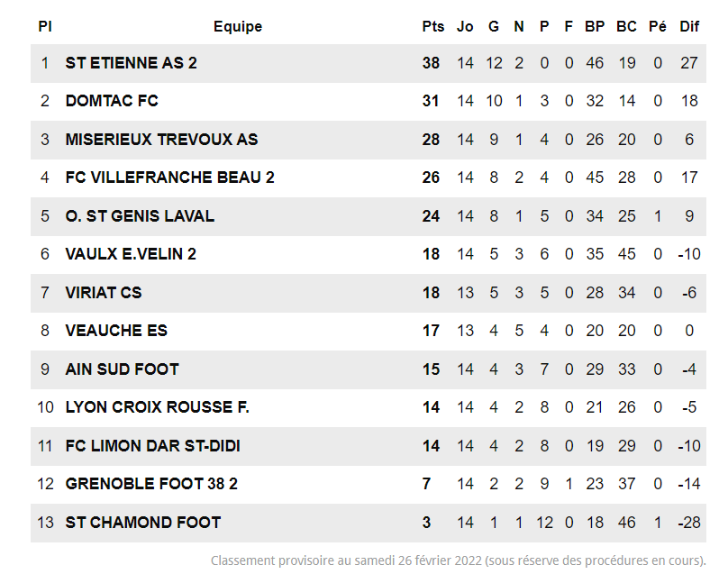Click FC LIMON DAR ST-DIDI team name
Viewport: 728px width, 583px height.
pos(152,446)
